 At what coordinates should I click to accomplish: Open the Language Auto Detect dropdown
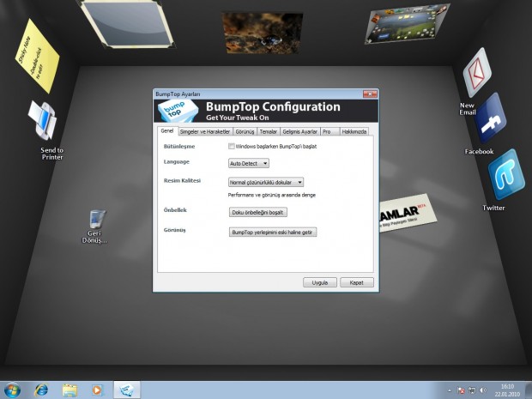pos(249,163)
